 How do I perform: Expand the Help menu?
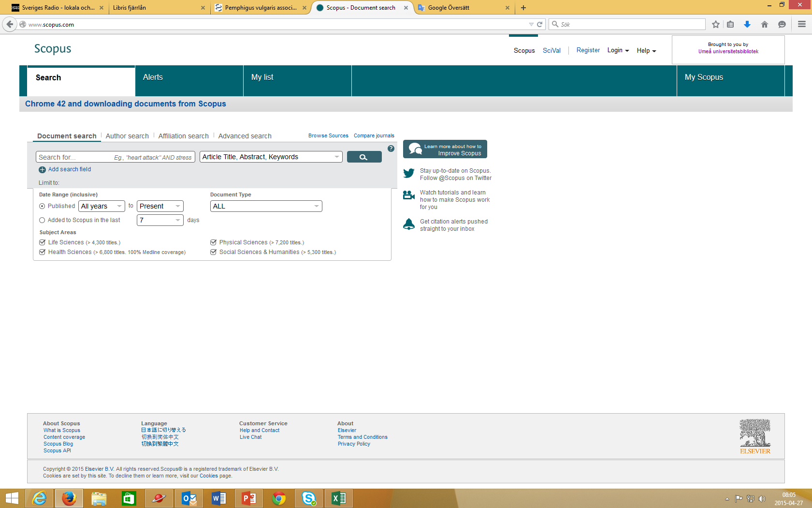pos(646,50)
